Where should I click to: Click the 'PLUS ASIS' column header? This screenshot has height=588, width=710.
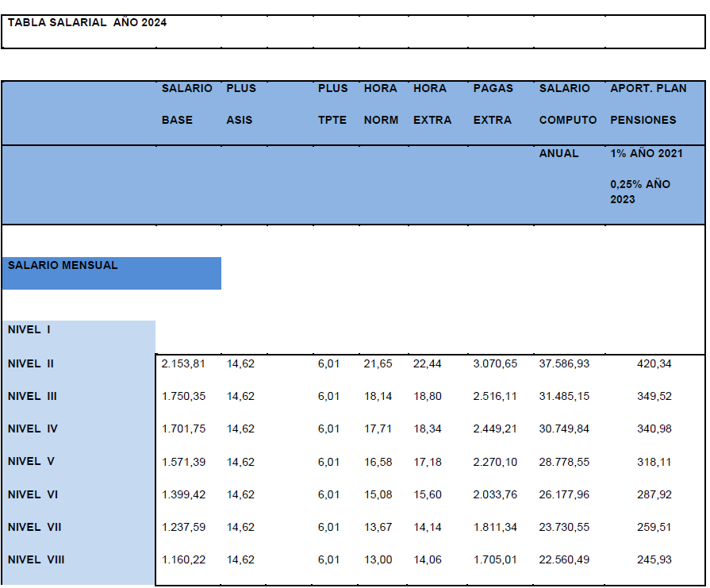pyautogui.click(x=240, y=104)
